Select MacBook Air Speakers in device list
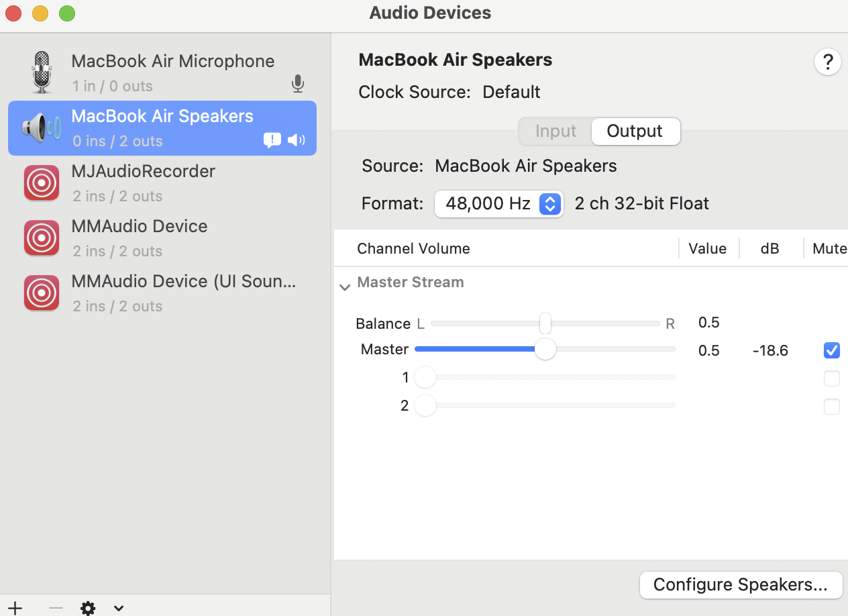 click(x=162, y=127)
